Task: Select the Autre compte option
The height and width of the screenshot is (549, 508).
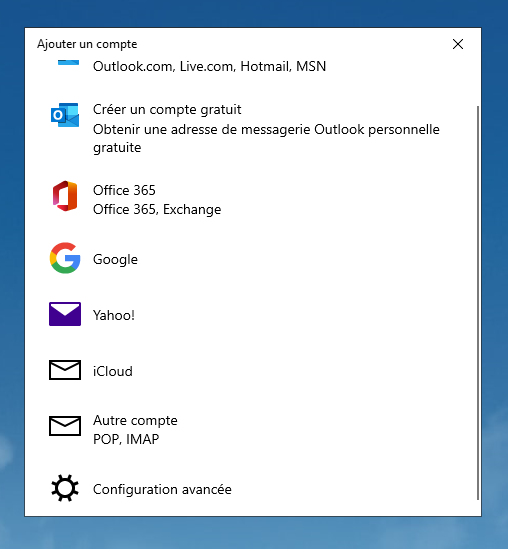Action: [x=135, y=421]
